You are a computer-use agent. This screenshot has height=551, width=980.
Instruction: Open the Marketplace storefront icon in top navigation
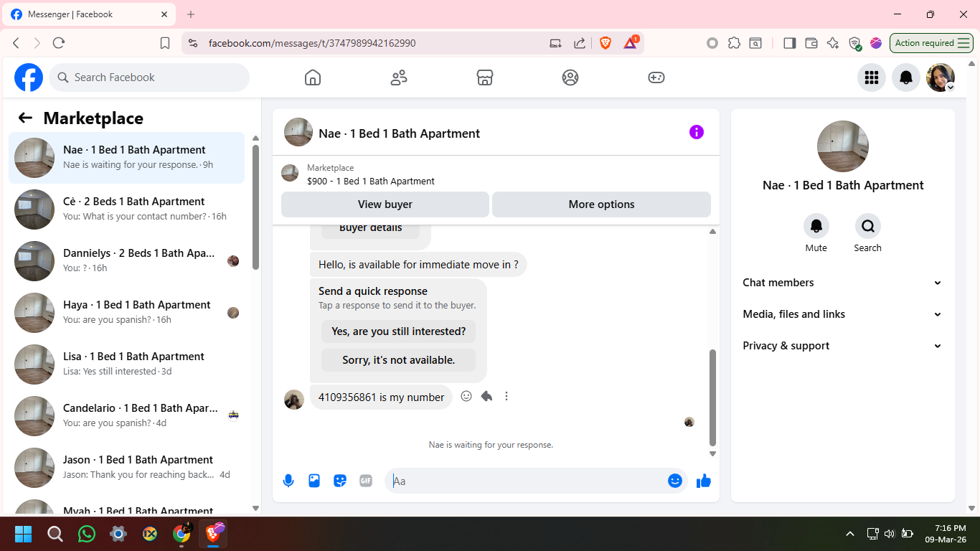pos(485,77)
